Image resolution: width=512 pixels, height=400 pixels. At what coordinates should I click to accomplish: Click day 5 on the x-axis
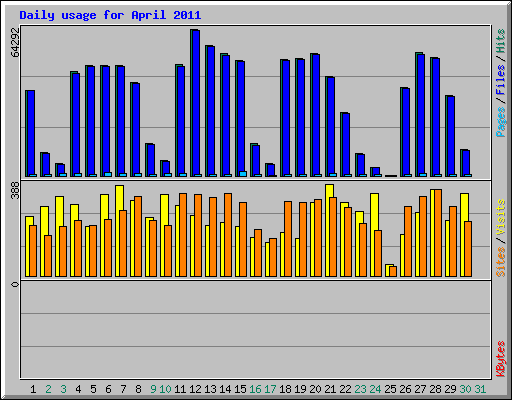(x=93, y=389)
